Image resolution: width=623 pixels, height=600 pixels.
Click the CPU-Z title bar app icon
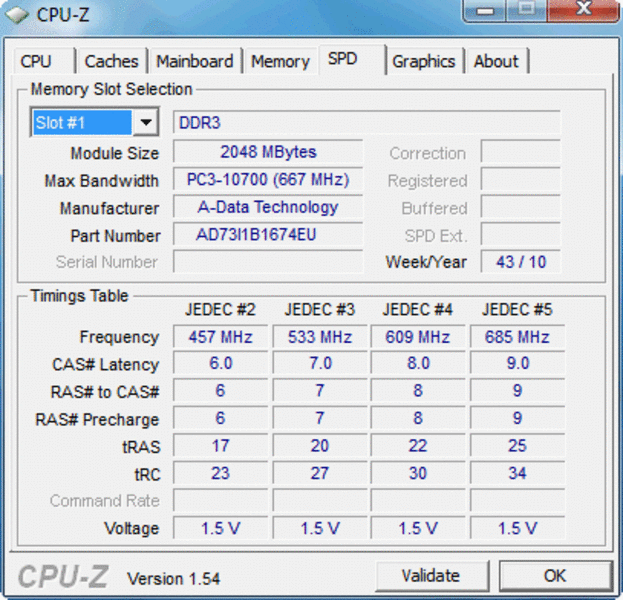coord(17,14)
